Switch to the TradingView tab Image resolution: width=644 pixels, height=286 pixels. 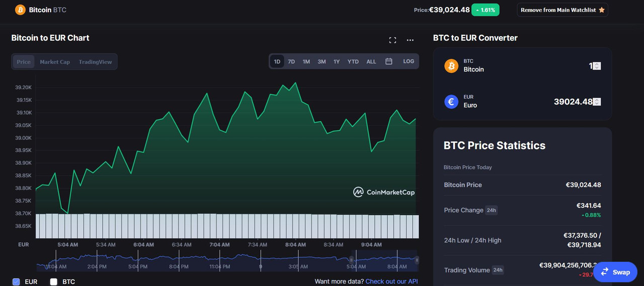click(x=95, y=62)
